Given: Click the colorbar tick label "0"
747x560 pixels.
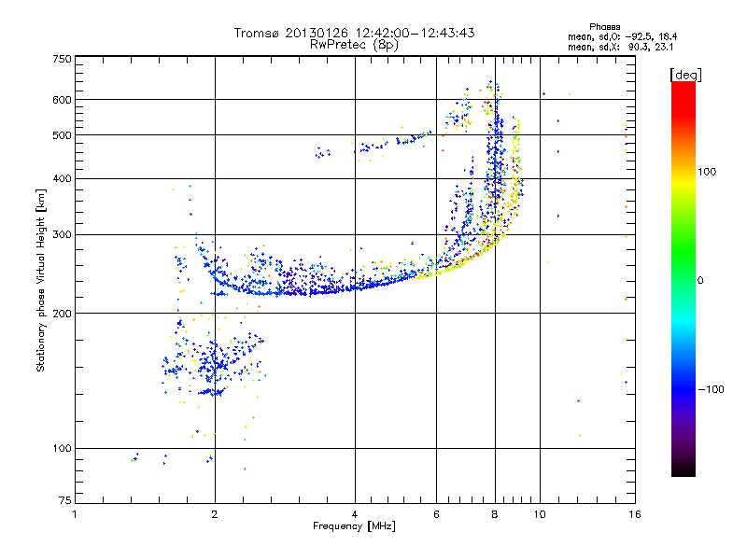Looking at the screenshot, I should click(700, 281).
